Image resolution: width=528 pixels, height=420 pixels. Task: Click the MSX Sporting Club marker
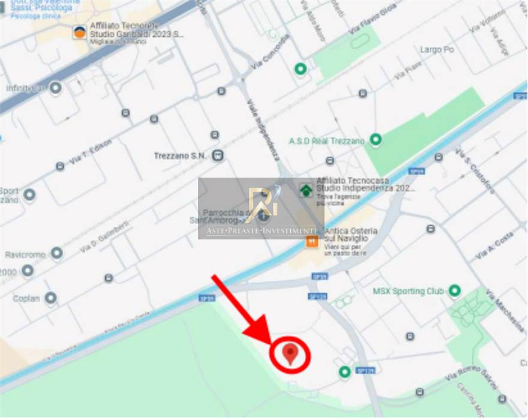click(x=455, y=290)
